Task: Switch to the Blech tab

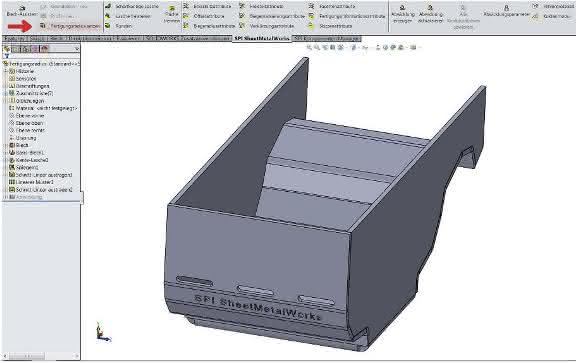Action: pos(56,38)
